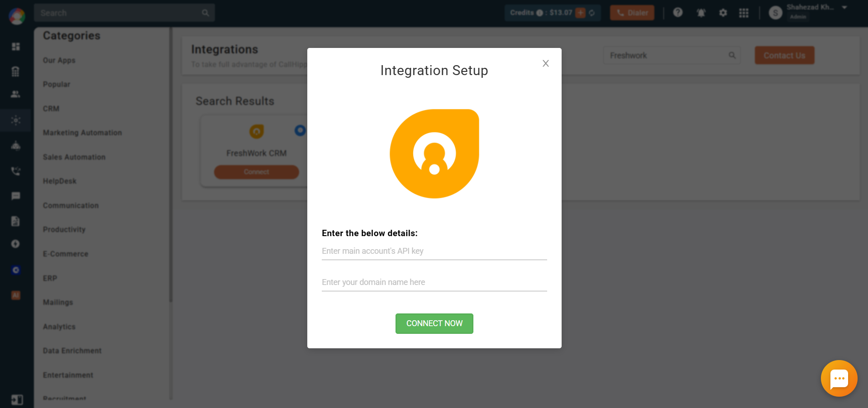Screen dimensions: 868x408
Task: Select the Popular category
Action: click(57, 84)
